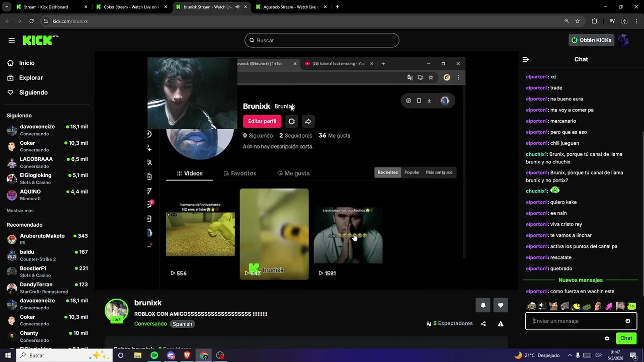Bookmark page with star icon
The image size is (644, 362).
click(578, 21)
